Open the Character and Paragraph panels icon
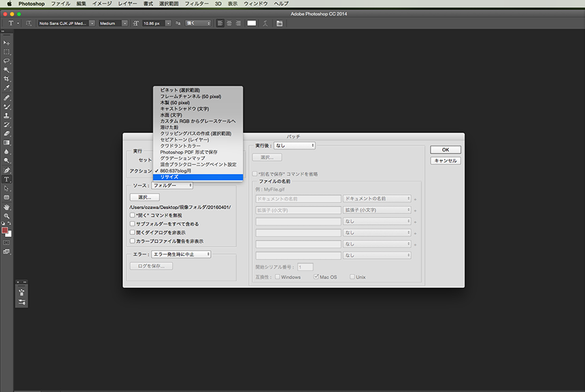 point(280,23)
